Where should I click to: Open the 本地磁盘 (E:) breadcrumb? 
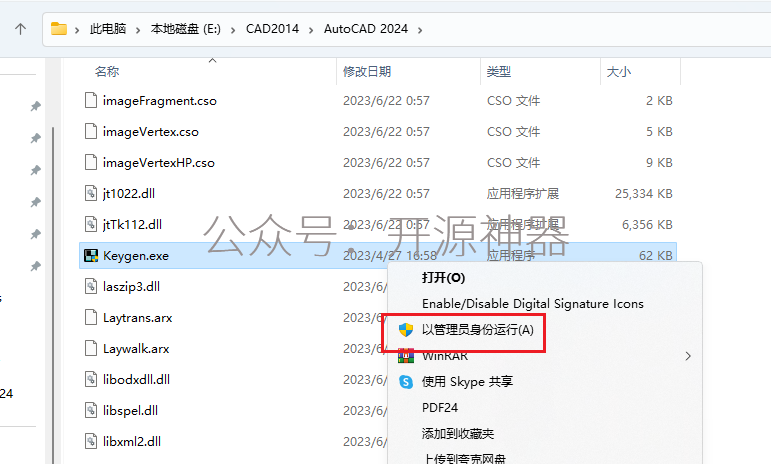[185, 29]
